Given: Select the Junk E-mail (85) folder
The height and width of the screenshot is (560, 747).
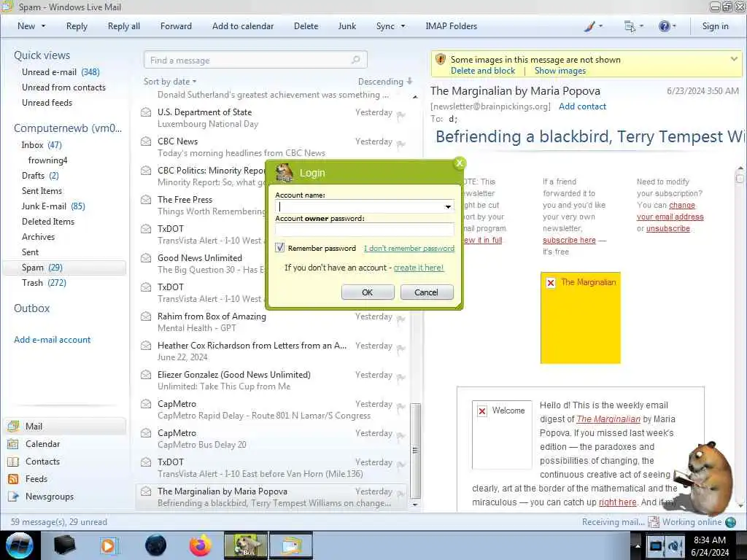Looking at the screenshot, I should (53, 206).
